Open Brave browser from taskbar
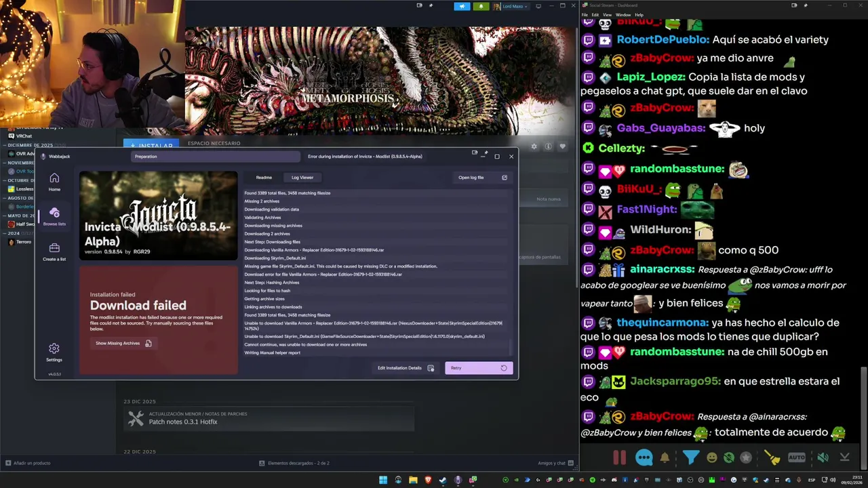 pos(428,480)
